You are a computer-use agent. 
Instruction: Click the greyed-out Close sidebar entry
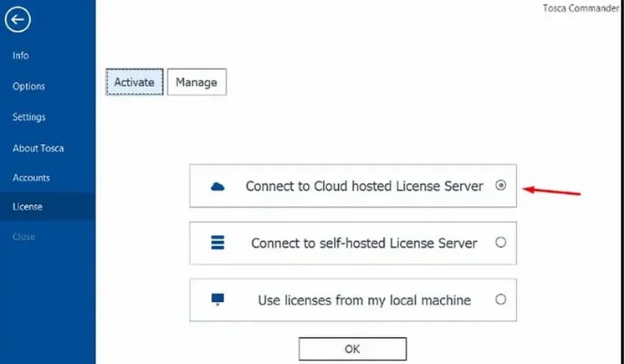[24, 237]
